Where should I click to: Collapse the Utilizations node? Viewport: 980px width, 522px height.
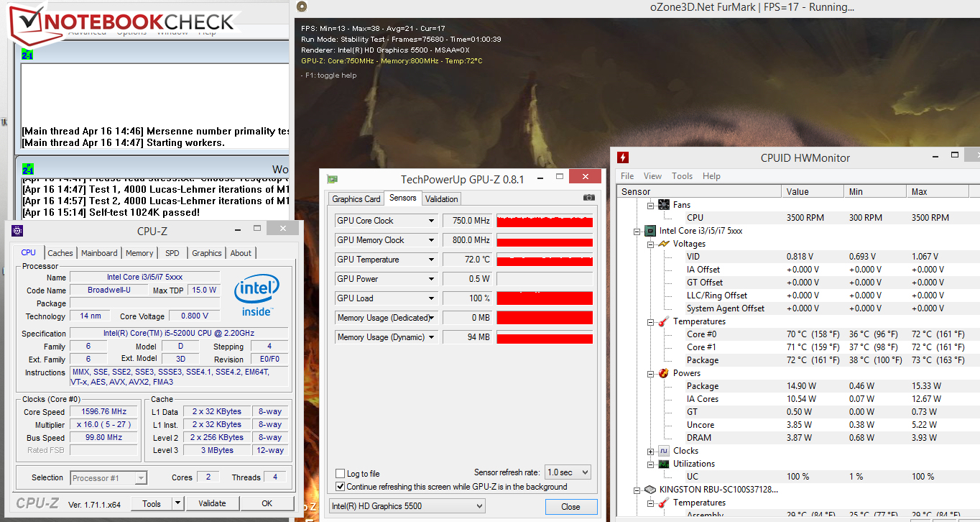point(650,464)
